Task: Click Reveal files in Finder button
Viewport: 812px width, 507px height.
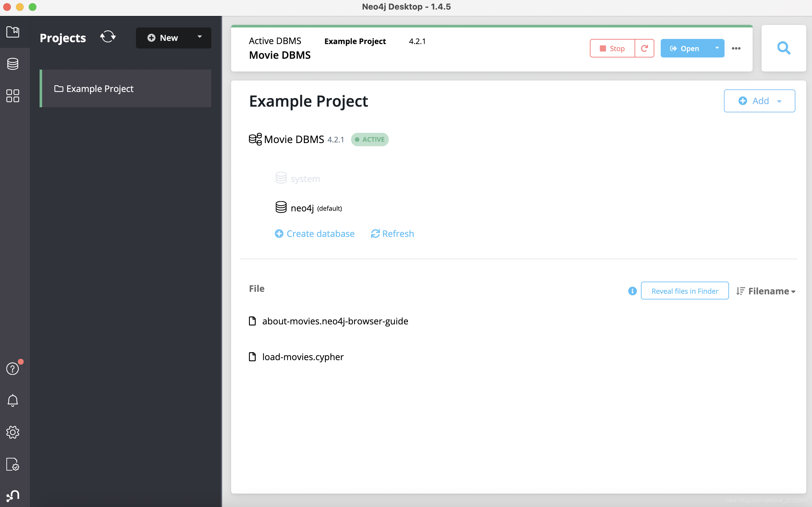Action: [685, 290]
